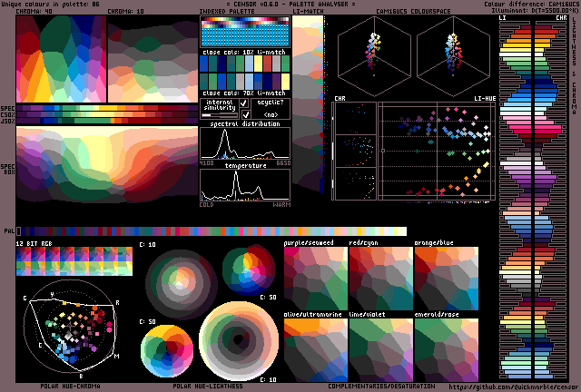
Task: Click the POLAR HUE-LIGHTNESS caption
Action: [208, 386]
